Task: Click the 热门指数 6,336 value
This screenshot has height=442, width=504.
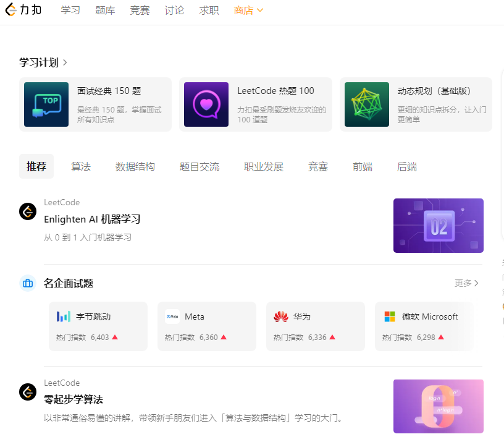Action: (317, 337)
